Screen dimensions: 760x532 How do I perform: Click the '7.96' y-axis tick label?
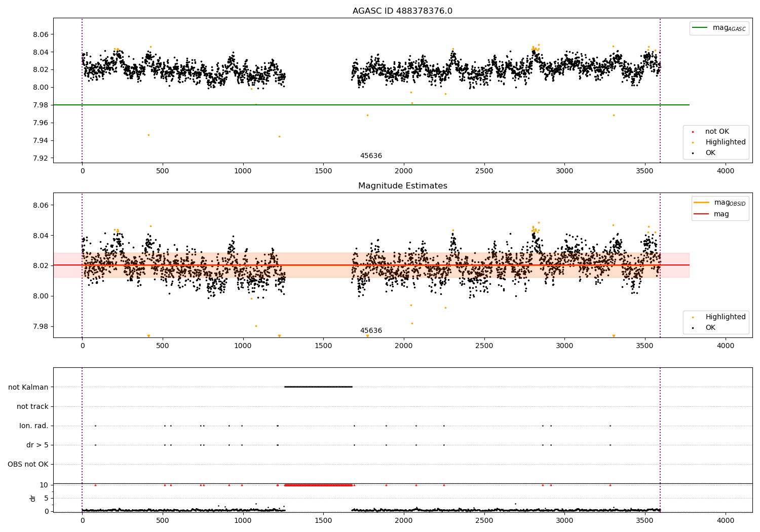(41, 123)
